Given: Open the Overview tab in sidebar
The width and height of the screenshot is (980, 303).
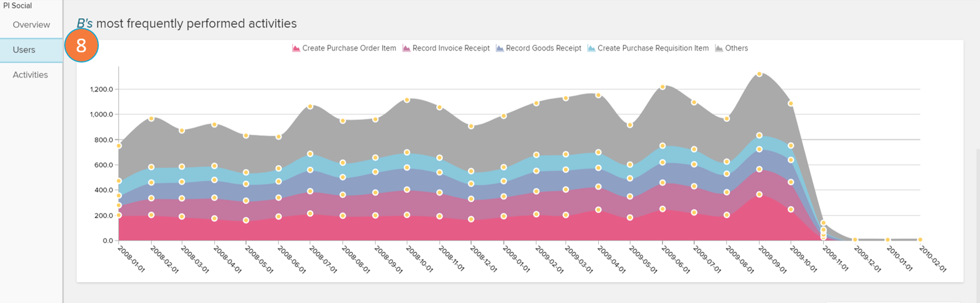Looking at the screenshot, I should (31, 25).
